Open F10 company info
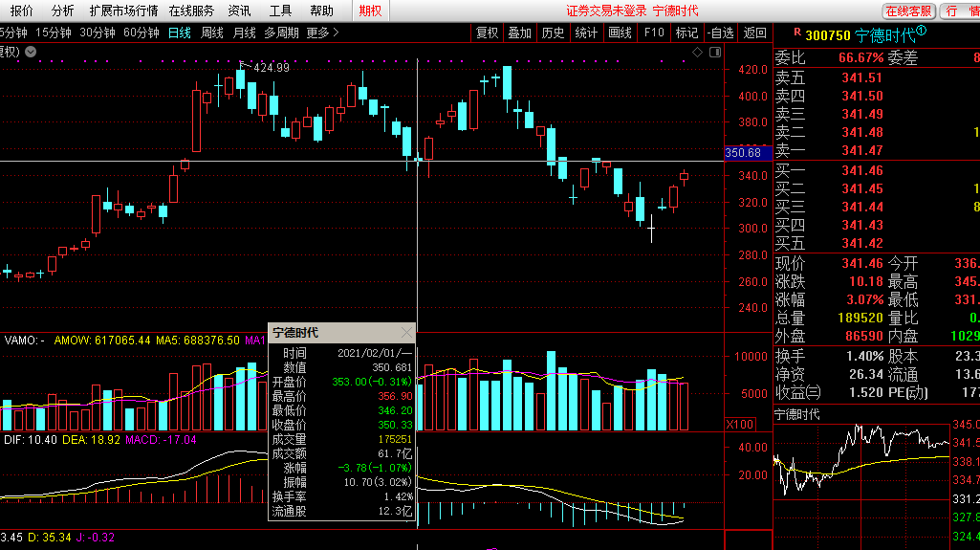 click(x=654, y=33)
